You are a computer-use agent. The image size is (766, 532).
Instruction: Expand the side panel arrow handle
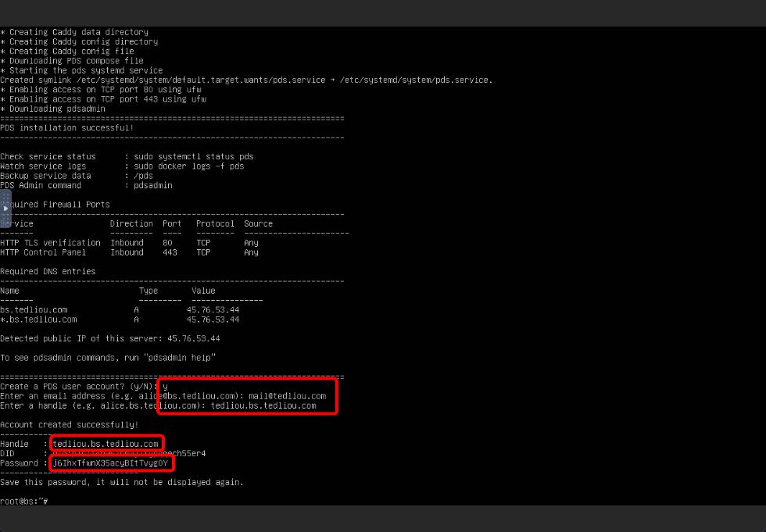6,209
